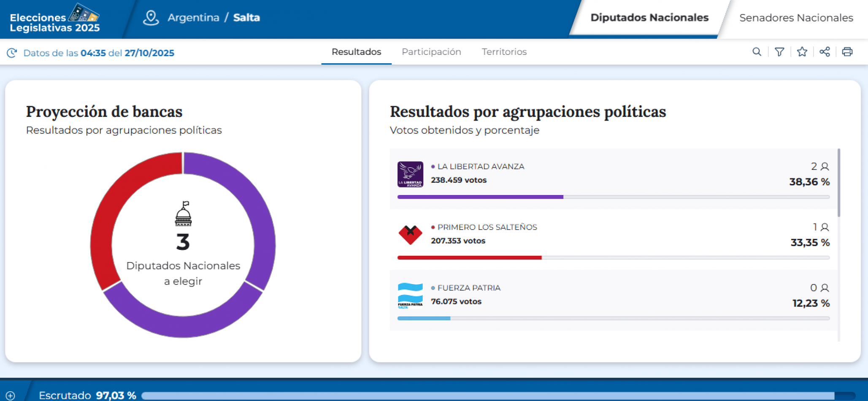868x401 pixels.
Task: Click the search magnifier icon
Action: (757, 52)
